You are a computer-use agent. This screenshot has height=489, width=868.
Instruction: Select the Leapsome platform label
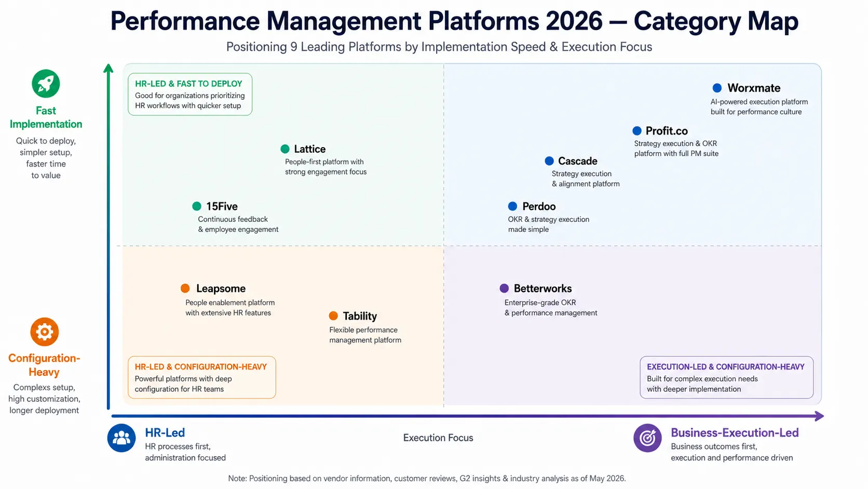(221, 288)
